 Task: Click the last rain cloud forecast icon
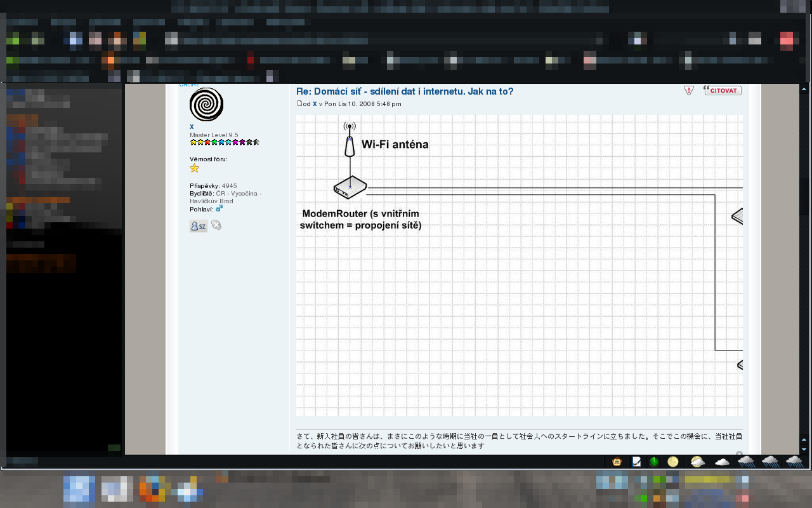coord(794,462)
